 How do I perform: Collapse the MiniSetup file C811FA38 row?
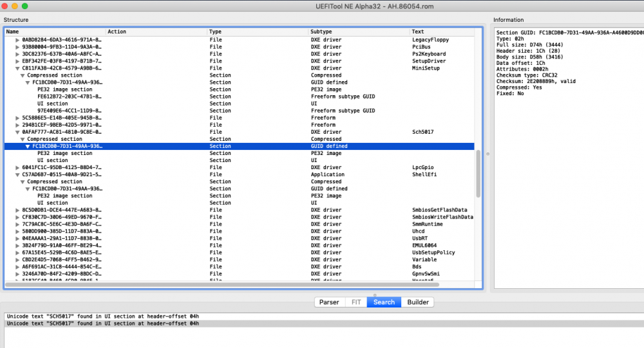17,68
